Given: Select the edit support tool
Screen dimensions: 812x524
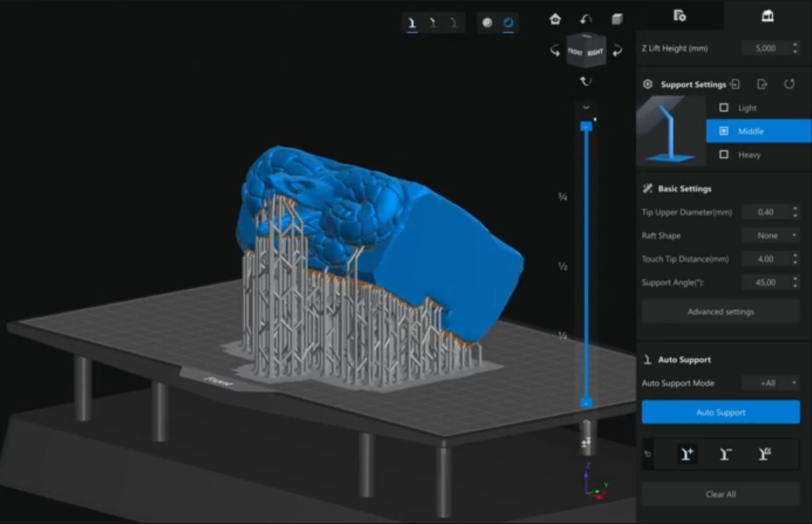Looking at the screenshot, I should (764, 454).
